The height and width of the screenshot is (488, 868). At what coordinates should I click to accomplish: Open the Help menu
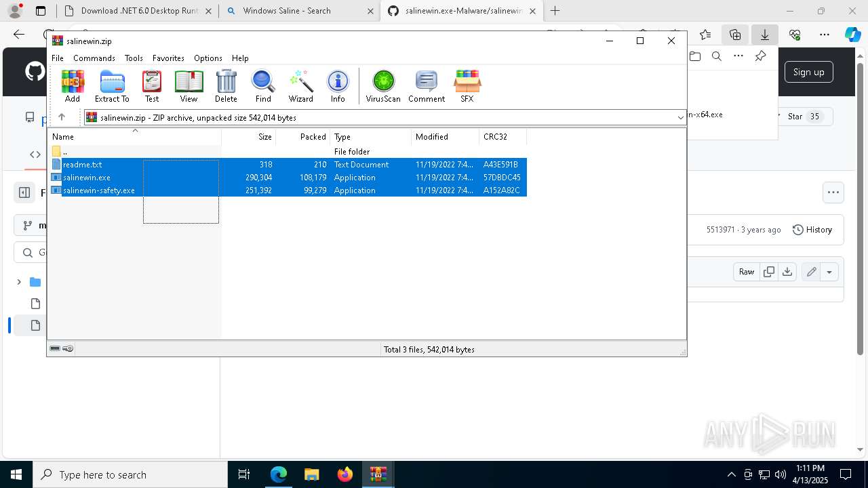click(240, 58)
